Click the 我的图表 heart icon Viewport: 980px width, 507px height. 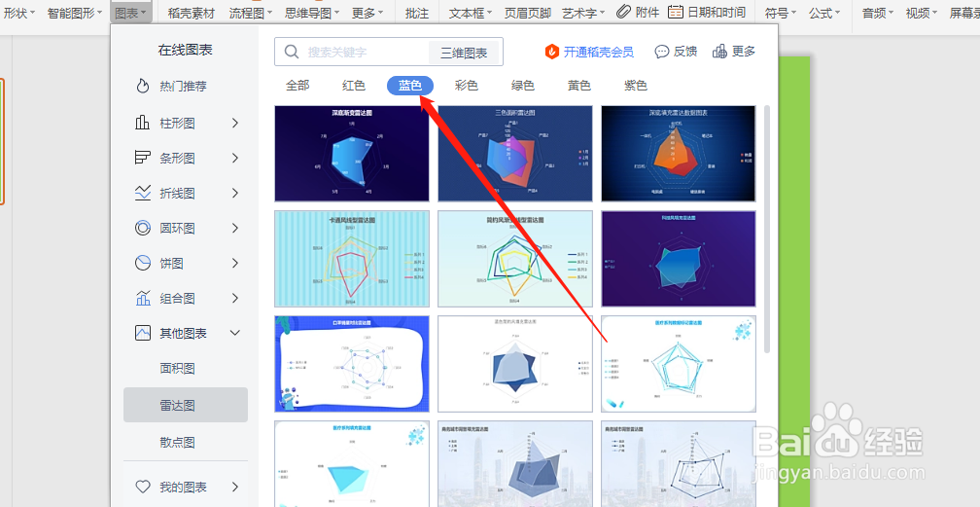(x=143, y=487)
